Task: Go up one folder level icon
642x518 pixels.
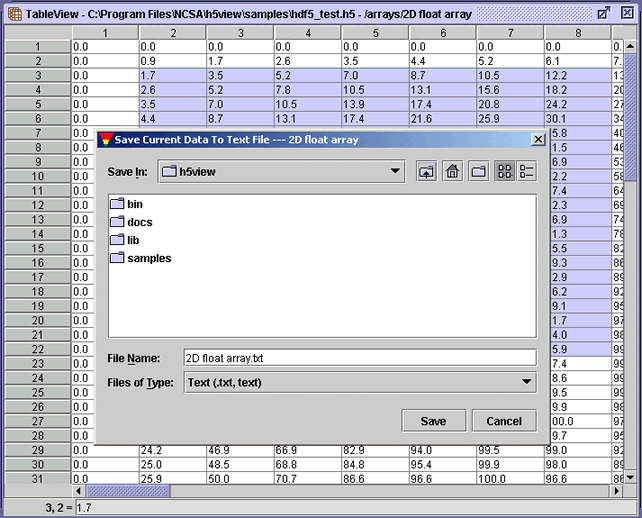Action: click(x=426, y=172)
